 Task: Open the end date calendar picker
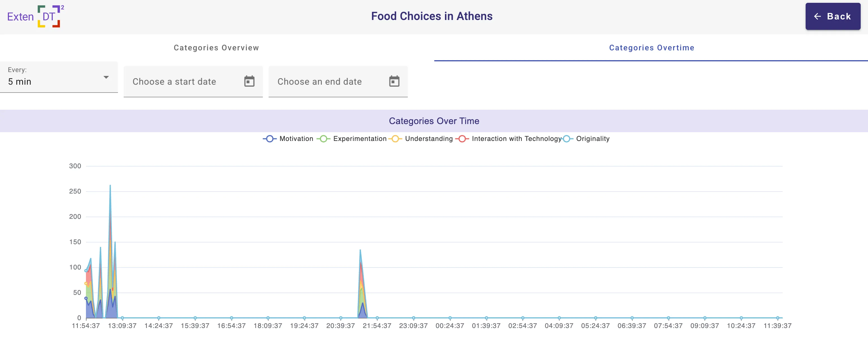click(x=394, y=81)
